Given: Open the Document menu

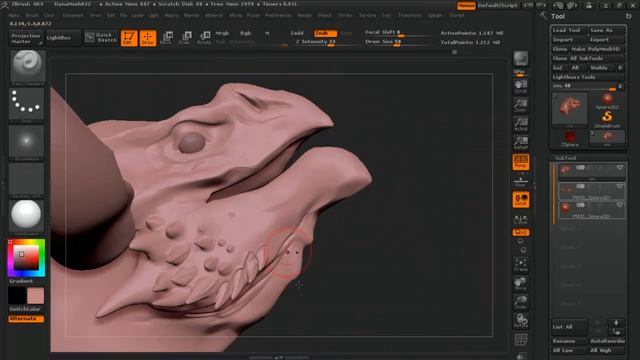Looking at the screenshot, I should coord(73,16).
